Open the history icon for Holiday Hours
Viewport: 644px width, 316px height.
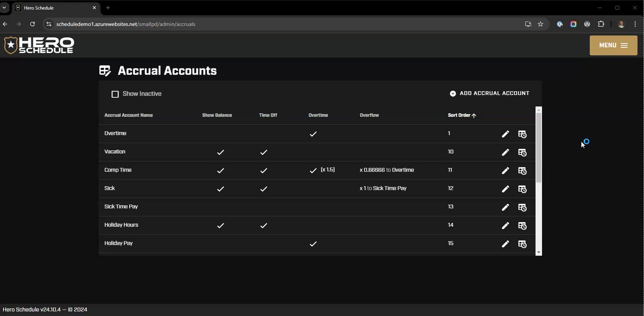click(522, 226)
